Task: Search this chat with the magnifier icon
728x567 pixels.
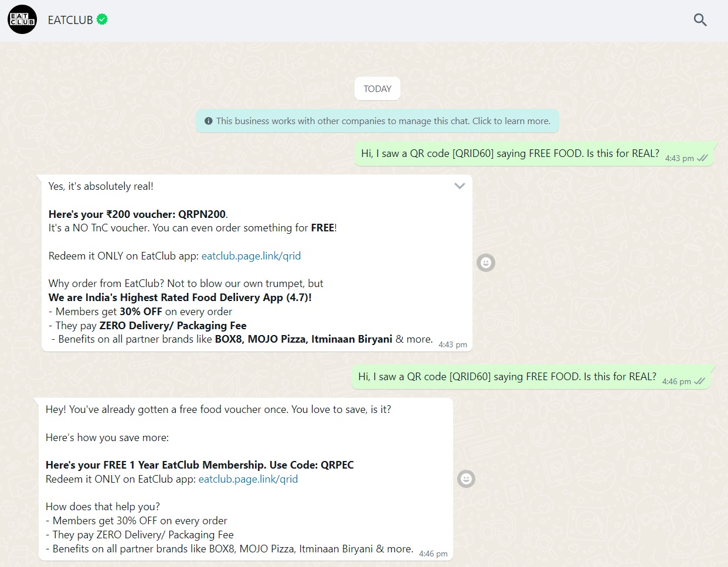Action: 700,20
